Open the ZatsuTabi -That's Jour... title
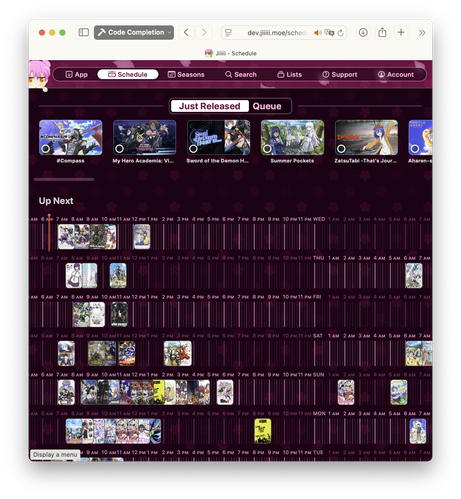The image size is (461, 499). [x=366, y=161]
